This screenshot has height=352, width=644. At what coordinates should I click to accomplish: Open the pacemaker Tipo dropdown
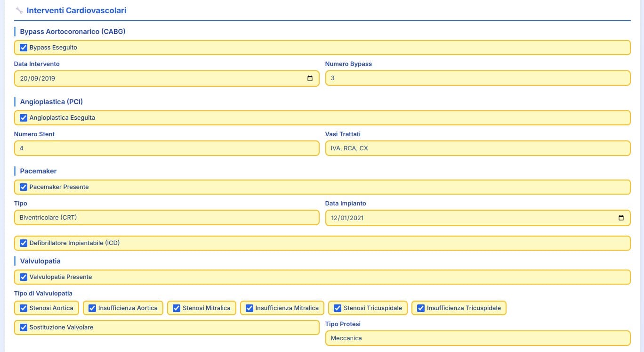[167, 218]
